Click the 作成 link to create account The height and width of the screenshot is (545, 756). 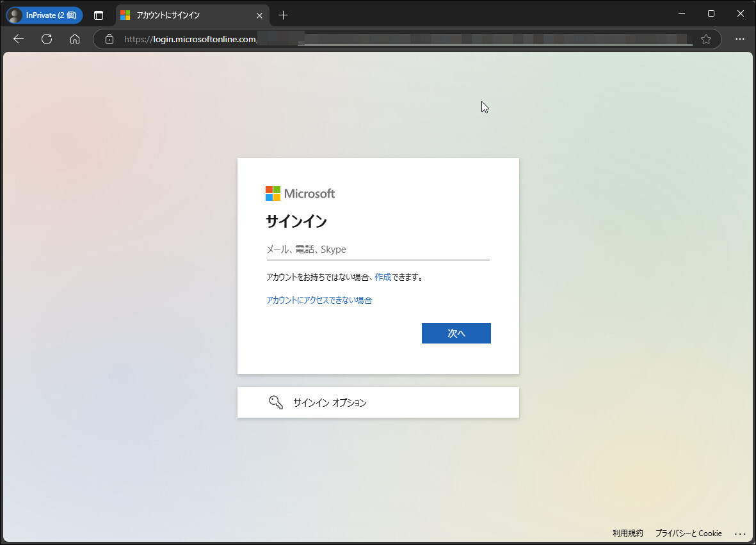click(383, 277)
